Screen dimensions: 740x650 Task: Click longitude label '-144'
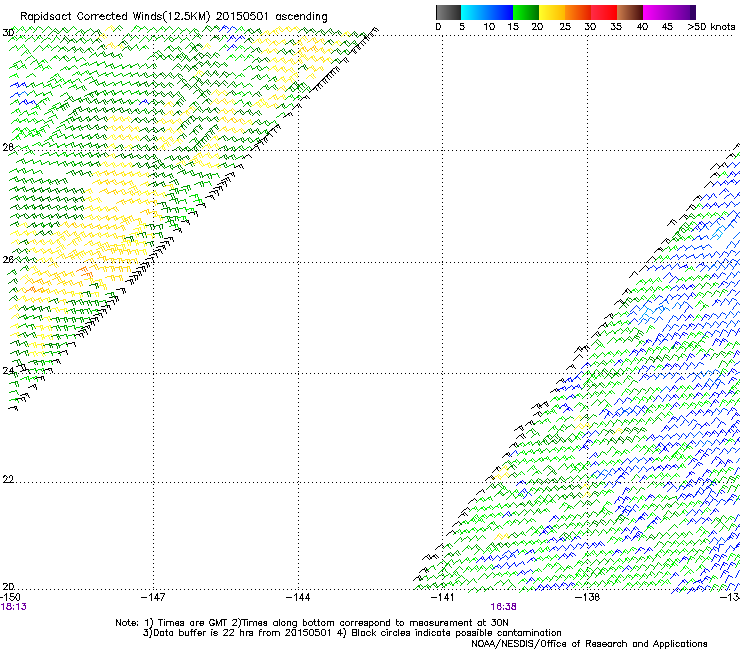click(x=298, y=597)
